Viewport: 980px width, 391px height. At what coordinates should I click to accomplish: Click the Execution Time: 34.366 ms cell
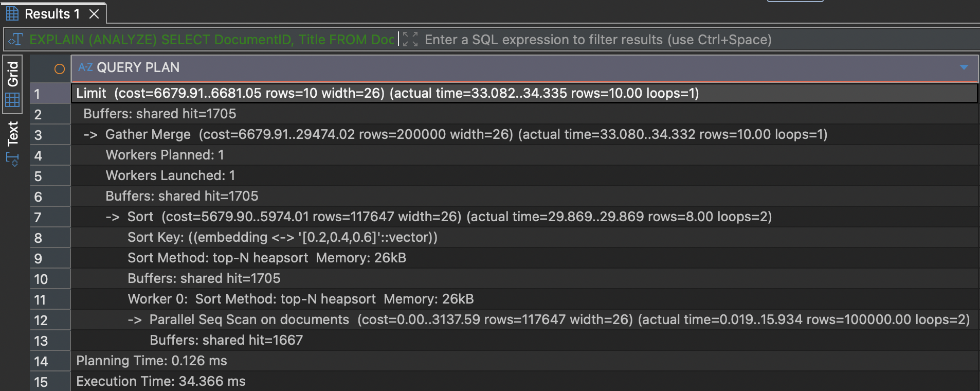pyautogui.click(x=160, y=382)
